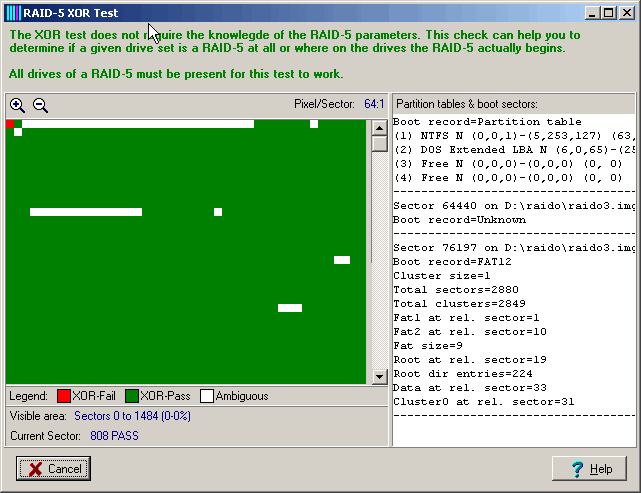
Task: Click the red XOR-Fail sector in the map
Action: (x=10, y=124)
